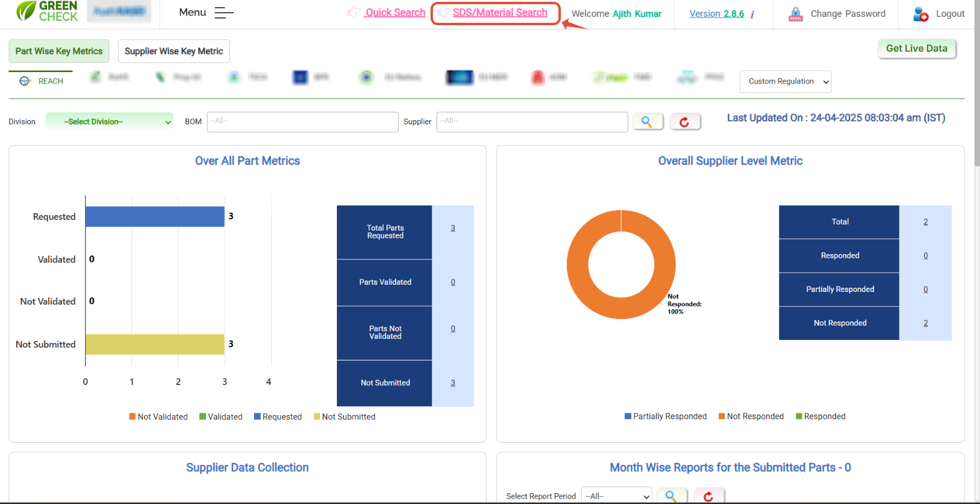Open the Quick Search link
The image size is (980, 504).
click(395, 13)
